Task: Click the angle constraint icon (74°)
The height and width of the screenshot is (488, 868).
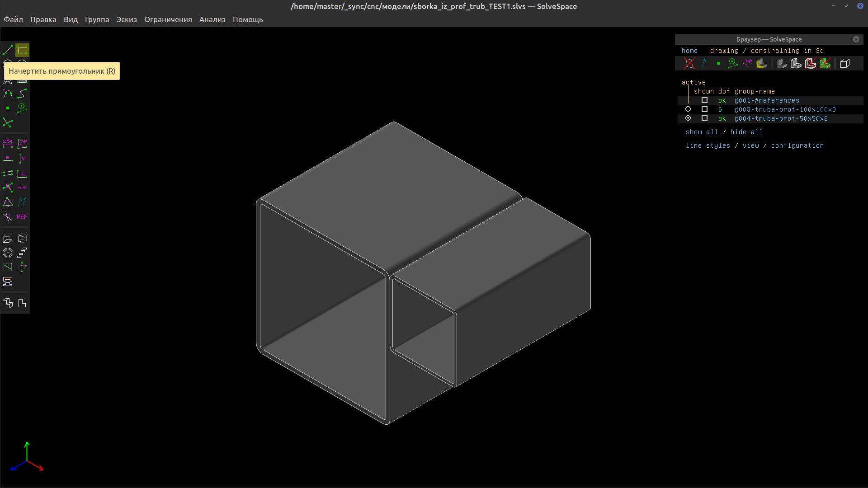Action: (22, 144)
